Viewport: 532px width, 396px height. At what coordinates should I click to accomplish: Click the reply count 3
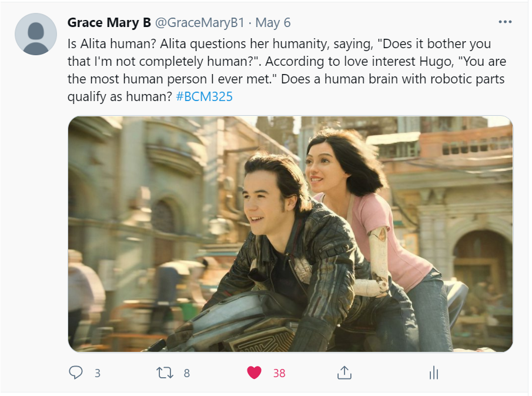click(x=98, y=373)
